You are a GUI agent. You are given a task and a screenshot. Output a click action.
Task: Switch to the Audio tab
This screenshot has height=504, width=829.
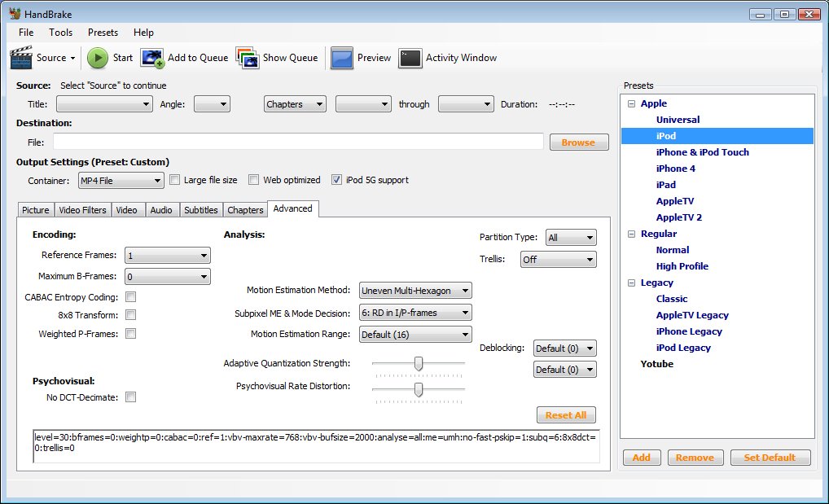click(x=161, y=210)
